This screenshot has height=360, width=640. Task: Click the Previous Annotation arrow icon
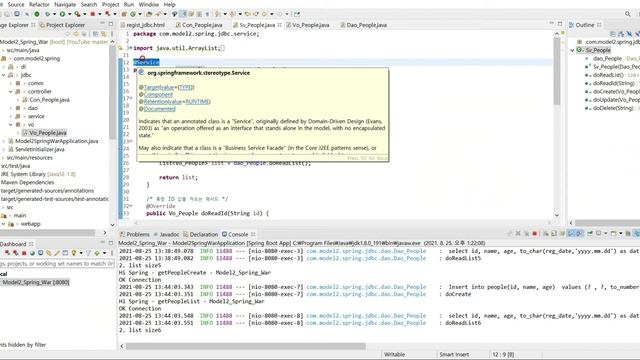coord(233,14)
